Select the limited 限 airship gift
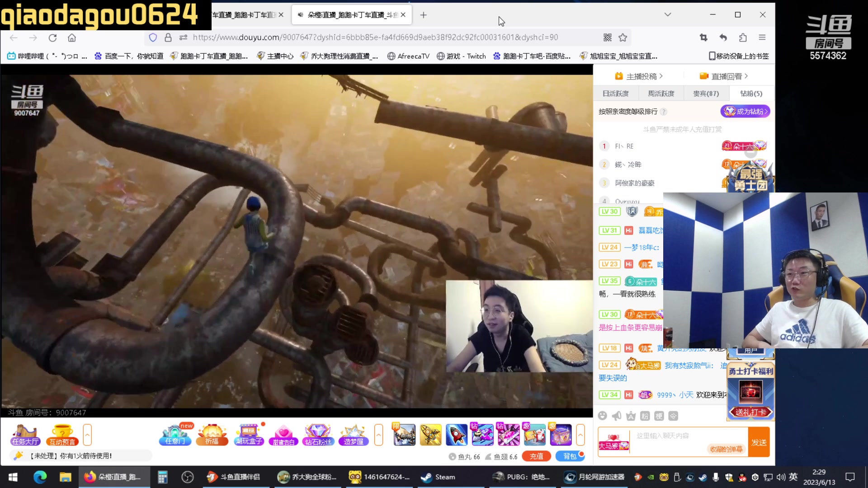 tap(404, 435)
